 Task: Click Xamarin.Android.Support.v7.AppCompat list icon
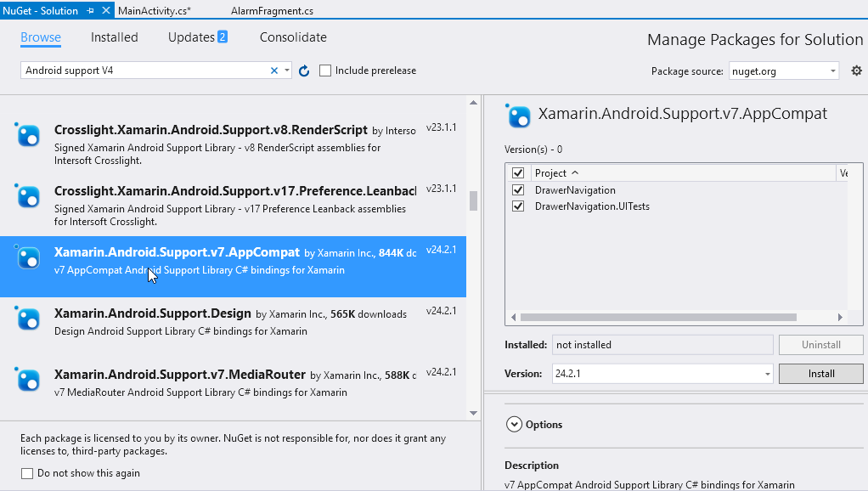tap(27, 257)
